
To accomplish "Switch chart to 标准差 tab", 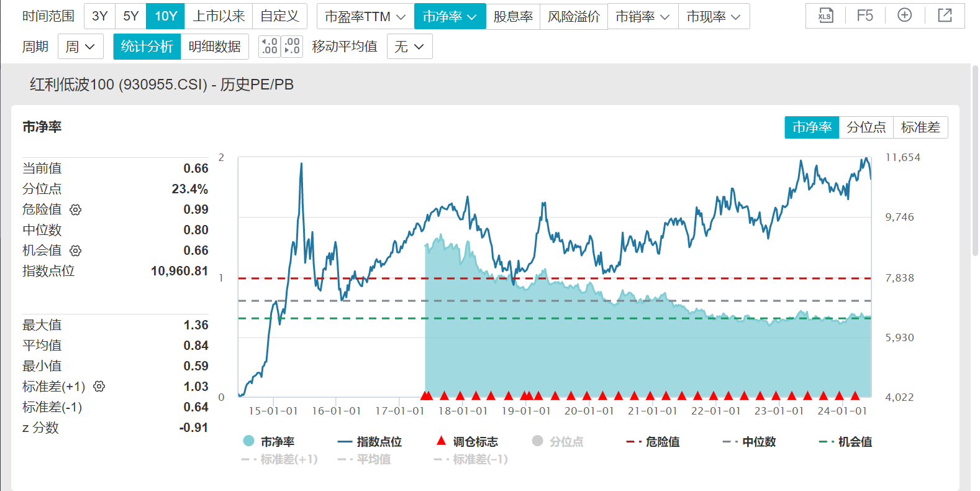I will pos(920,127).
